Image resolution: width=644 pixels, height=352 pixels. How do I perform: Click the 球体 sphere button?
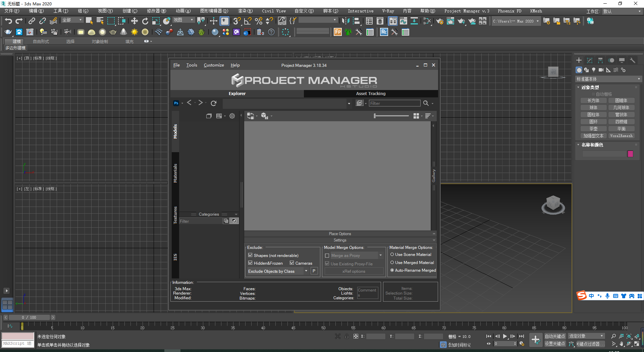click(x=593, y=107)
